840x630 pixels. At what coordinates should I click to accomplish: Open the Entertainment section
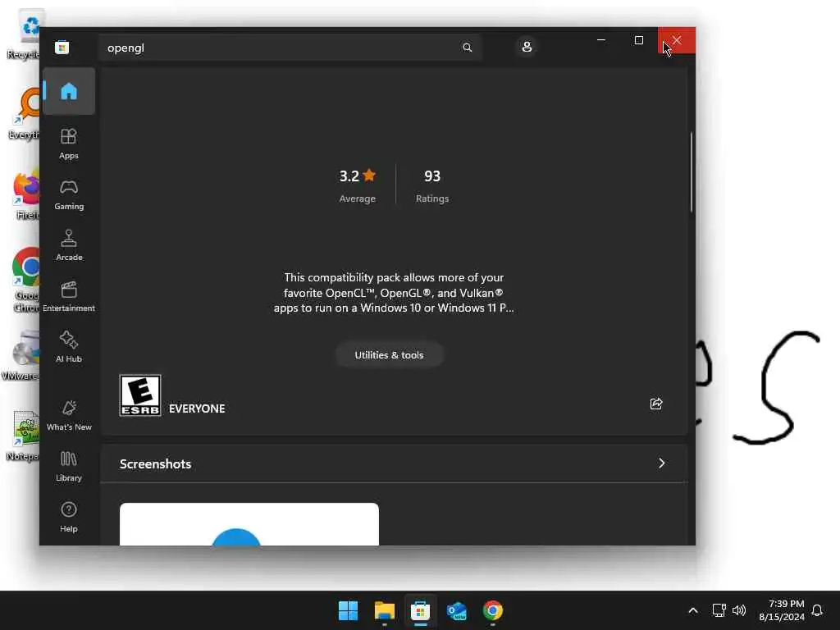[x=69, y=296]
